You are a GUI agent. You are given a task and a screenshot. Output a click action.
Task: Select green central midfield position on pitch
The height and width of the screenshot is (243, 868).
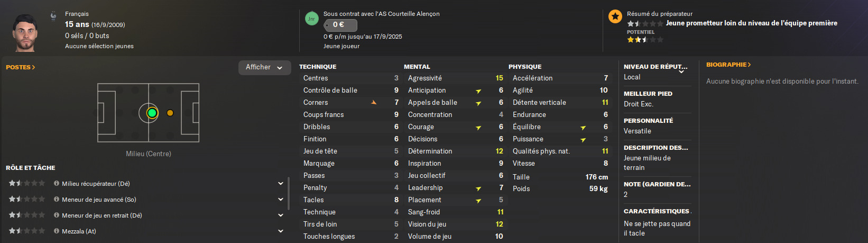point(152,113)
